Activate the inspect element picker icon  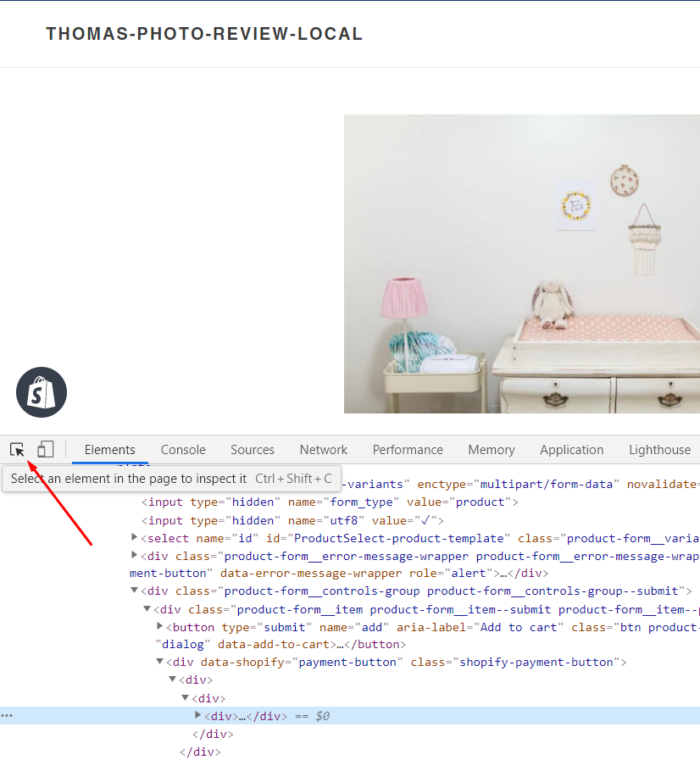(17, 450)
